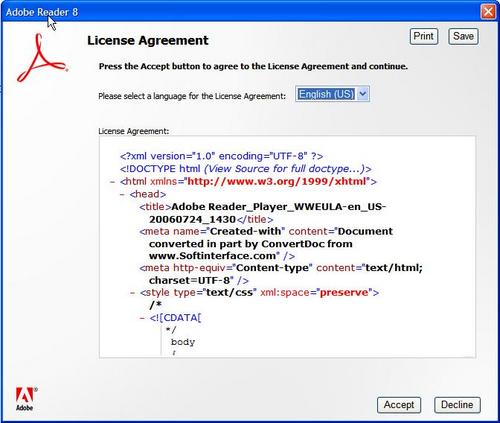Collapse the html xmlns node

tap(113, 182)
